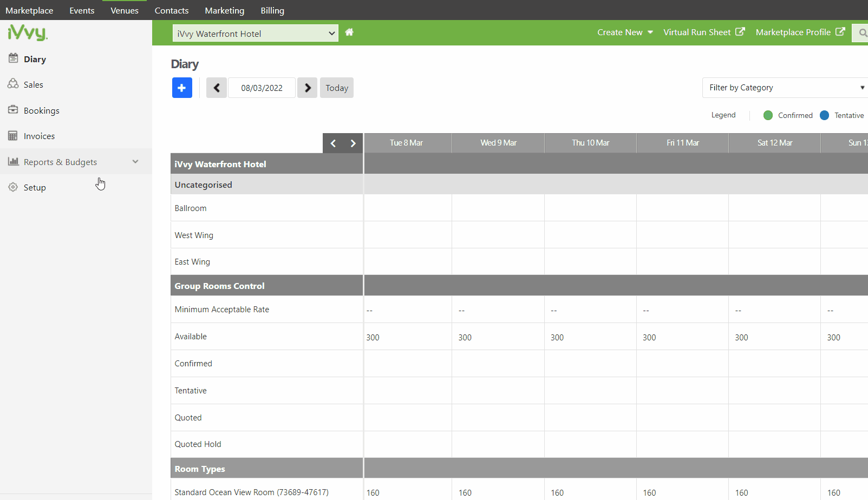Image resolution: width=868 pixels, height=500 pixels.
Task: Open the Filter by Category dropdown
Action: pos(784,87)
